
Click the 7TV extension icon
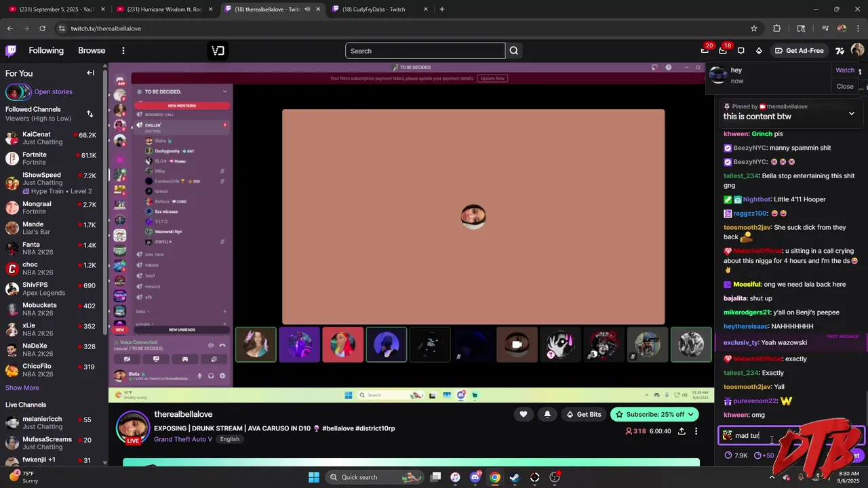840,51
